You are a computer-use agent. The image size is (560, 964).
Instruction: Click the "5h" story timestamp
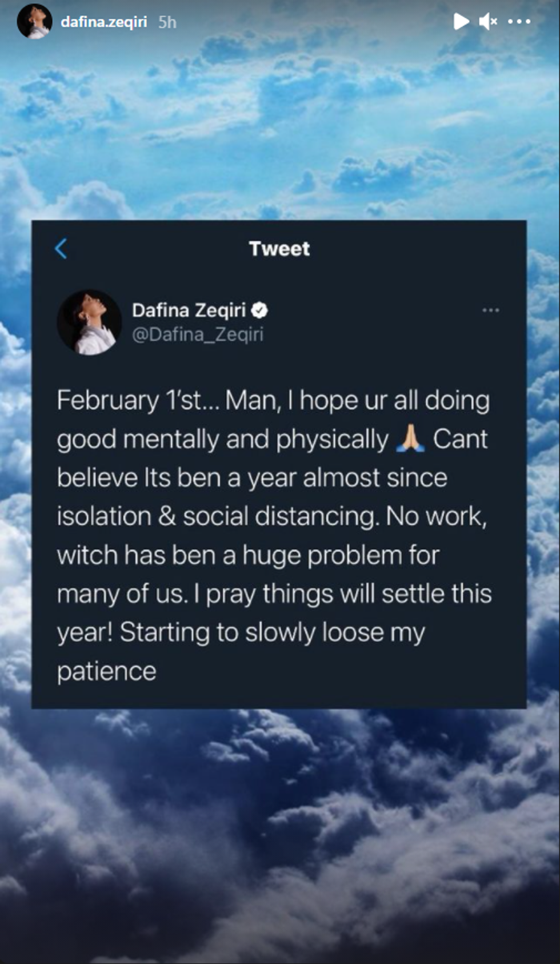167,22
